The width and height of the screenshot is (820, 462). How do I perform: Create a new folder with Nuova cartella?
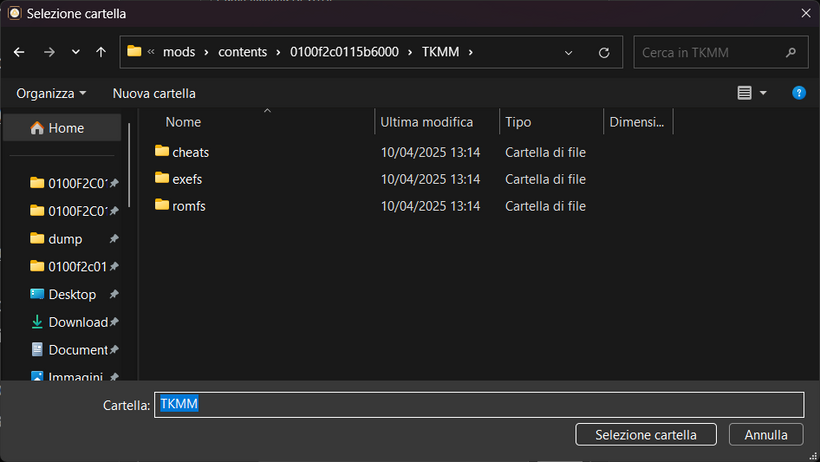coord(154,93)
